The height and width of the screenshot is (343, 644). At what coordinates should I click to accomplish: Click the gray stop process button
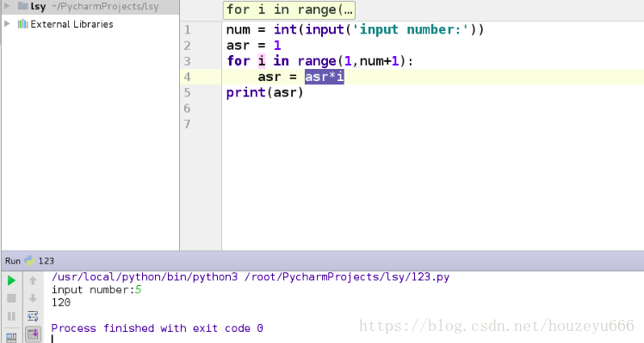pos(11,298)
